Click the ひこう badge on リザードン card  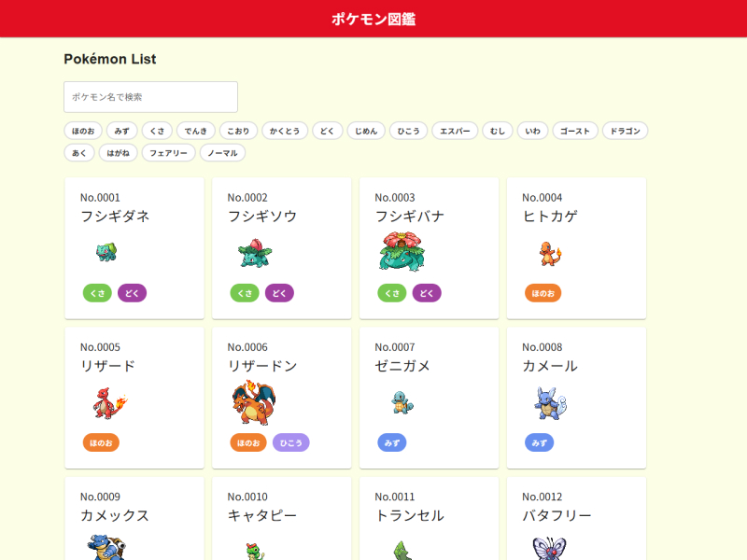[290, 442]
